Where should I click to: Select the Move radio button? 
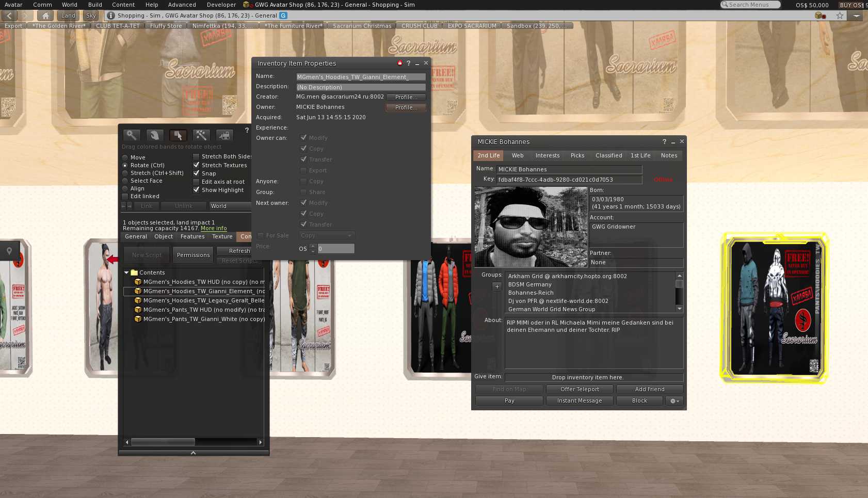tap(125, 157)
